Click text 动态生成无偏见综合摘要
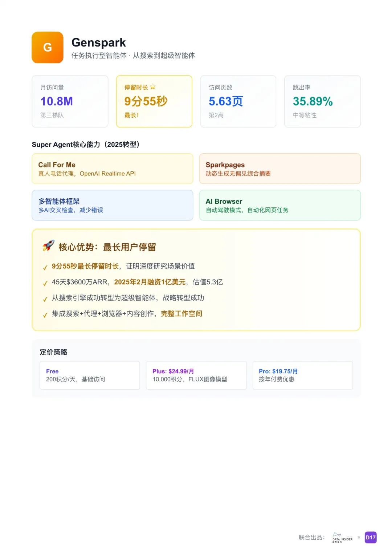Screen dimensions: 392x555 click(x=238, y=174)
